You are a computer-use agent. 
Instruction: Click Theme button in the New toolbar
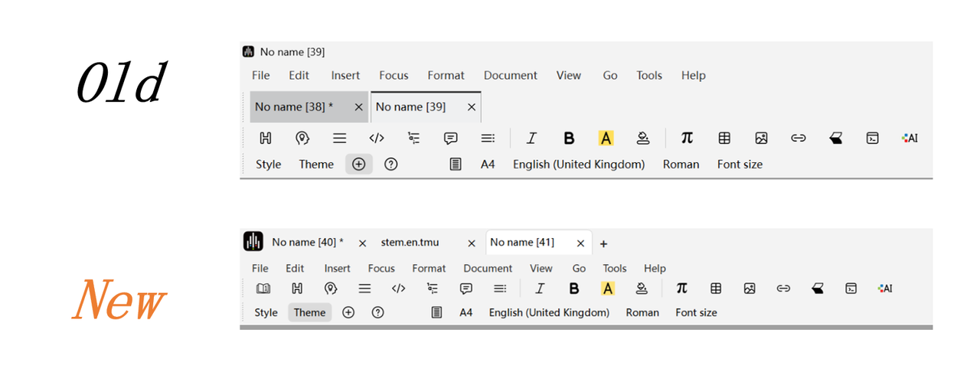click(309, 312)
